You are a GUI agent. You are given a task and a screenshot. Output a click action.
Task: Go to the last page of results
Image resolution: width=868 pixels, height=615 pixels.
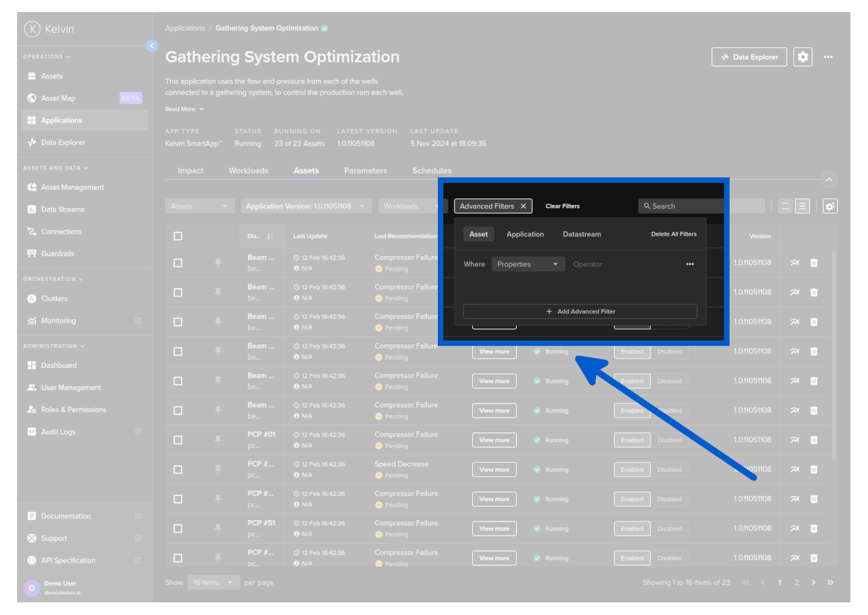point(830,583)
